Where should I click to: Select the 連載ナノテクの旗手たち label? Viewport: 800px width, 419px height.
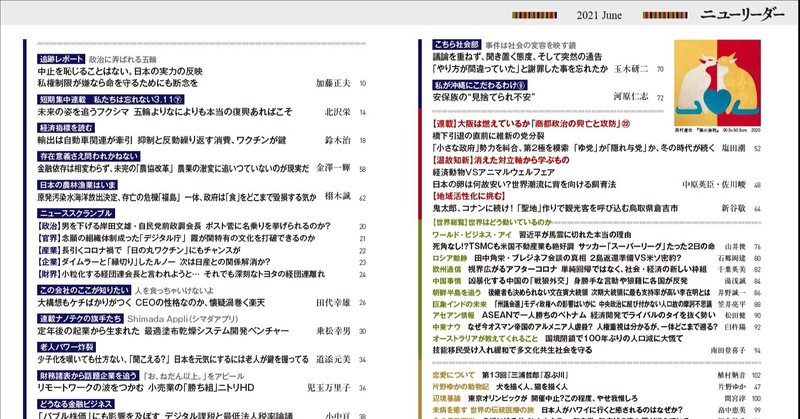click(x=81, y=318)
